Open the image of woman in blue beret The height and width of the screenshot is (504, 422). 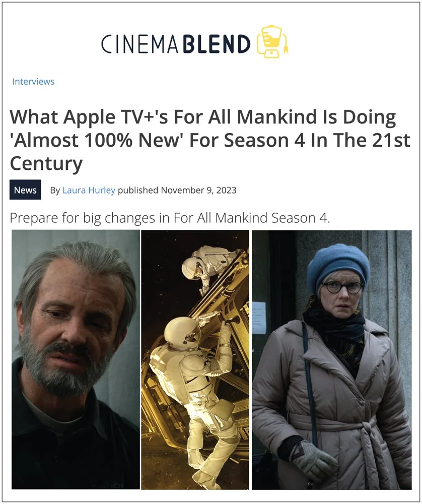[x=331, y=360]
